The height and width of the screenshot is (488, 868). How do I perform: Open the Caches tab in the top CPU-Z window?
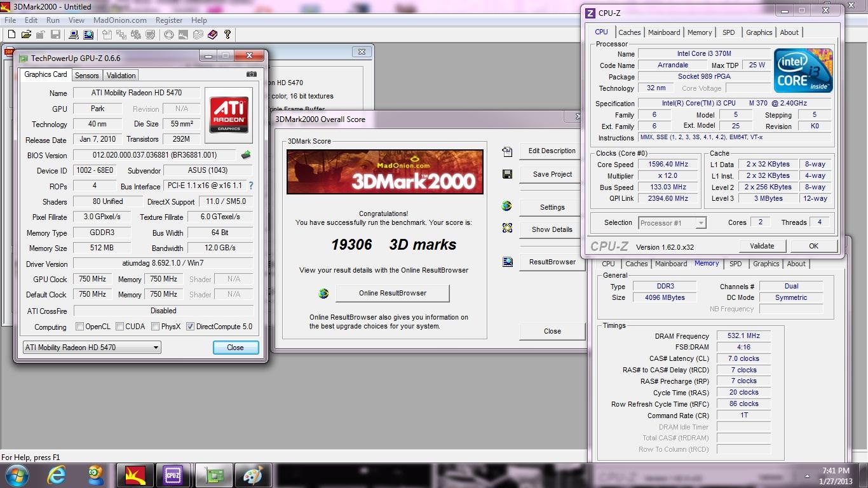pyautogui.click(x=630, y=32)
